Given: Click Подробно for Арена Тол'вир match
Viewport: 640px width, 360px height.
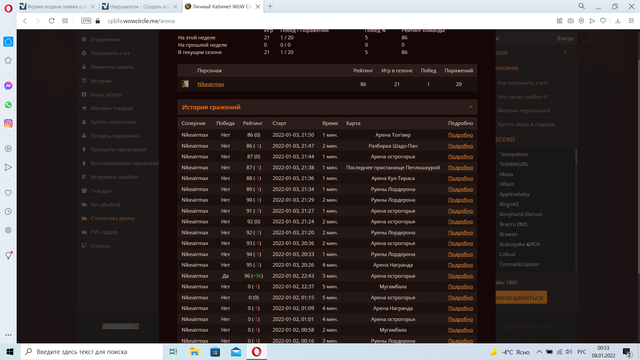Looking at the screenshot, I should point(460,135).
